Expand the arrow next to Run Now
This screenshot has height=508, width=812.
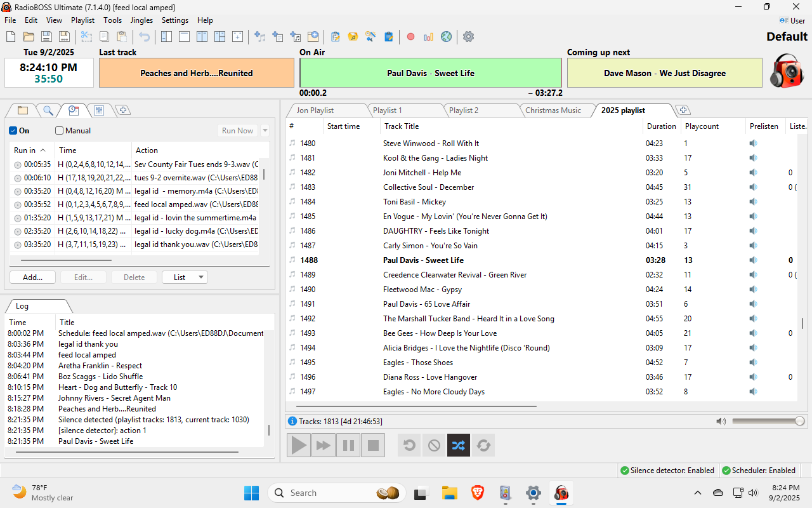(265, 131)
